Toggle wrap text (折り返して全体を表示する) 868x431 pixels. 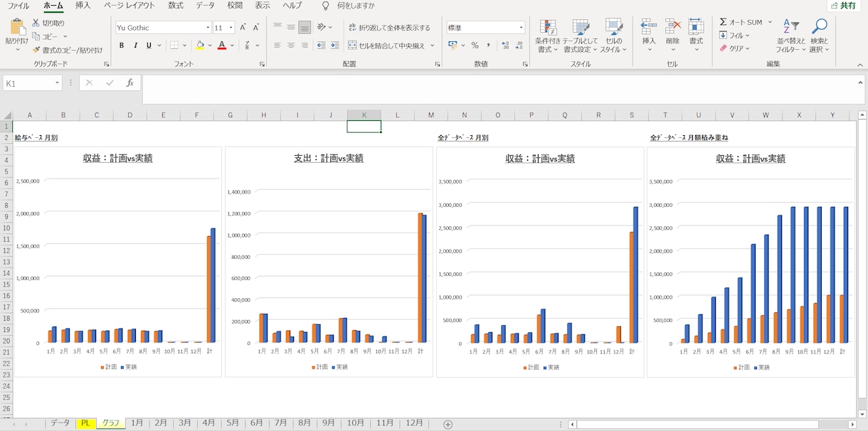(389, 28)
